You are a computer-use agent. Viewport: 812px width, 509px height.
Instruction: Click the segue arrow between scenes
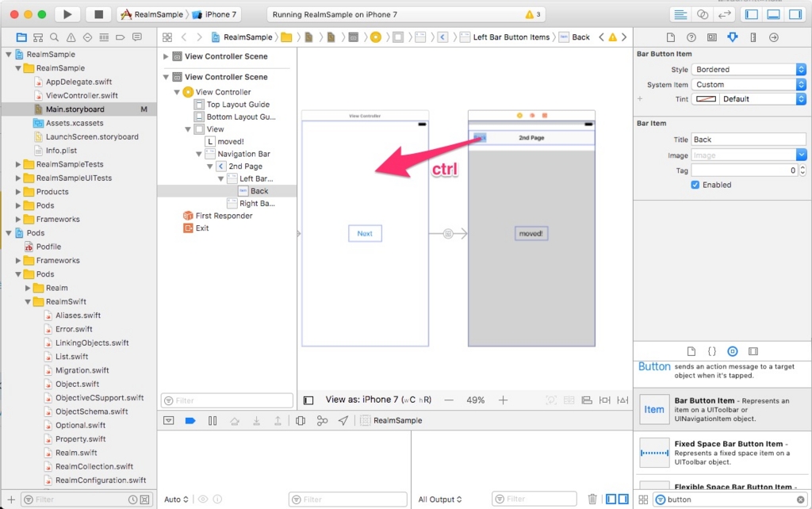[x=449, y=234]
